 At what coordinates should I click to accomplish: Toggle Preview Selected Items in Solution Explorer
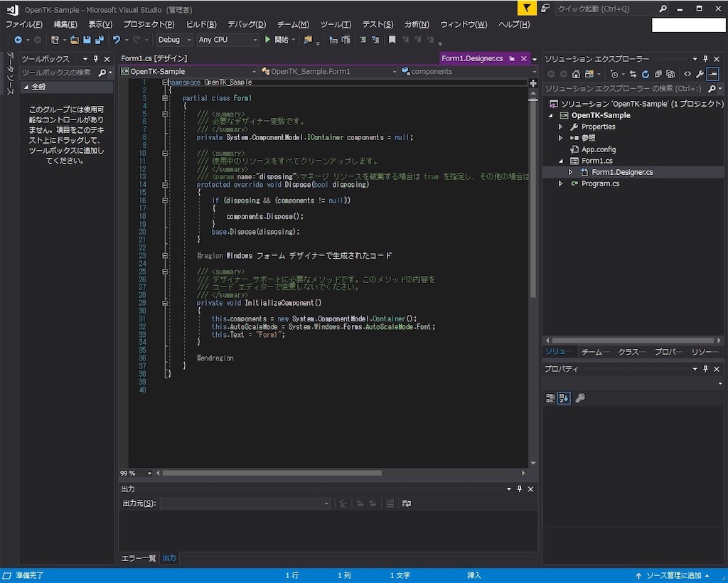coord(712,74)
